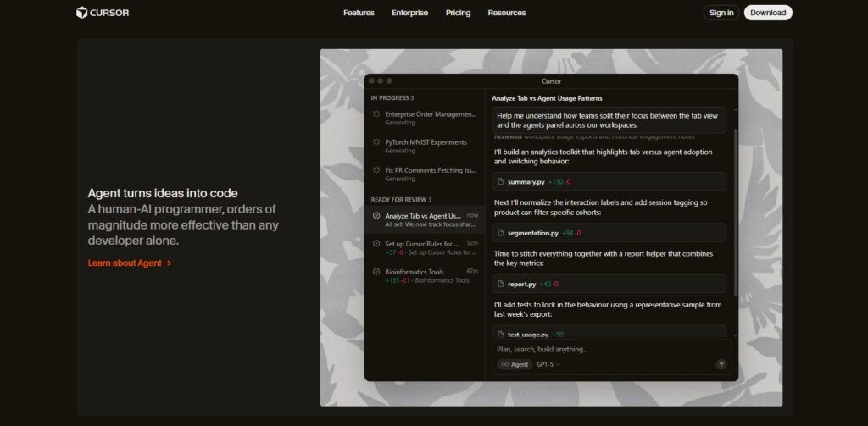Click the spinner icon beside PyTorch MNIST Experiments

click(x=376, y=142)
